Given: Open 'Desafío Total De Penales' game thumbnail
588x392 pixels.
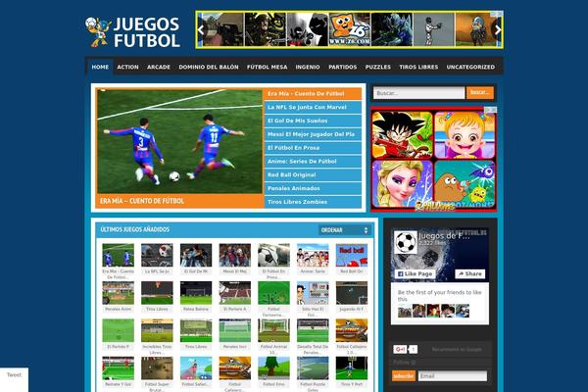Looking at the screenshot, I should [313, 330].
